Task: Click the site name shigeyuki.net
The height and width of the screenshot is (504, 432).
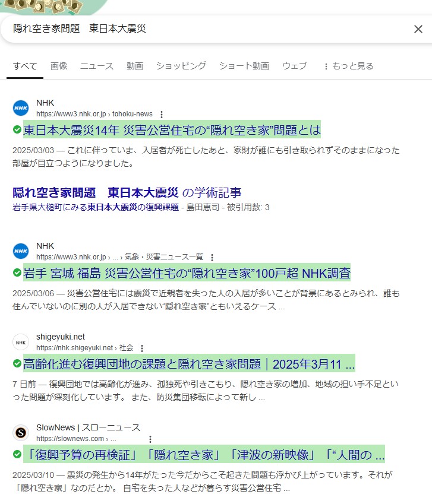Action: point(61,337)
